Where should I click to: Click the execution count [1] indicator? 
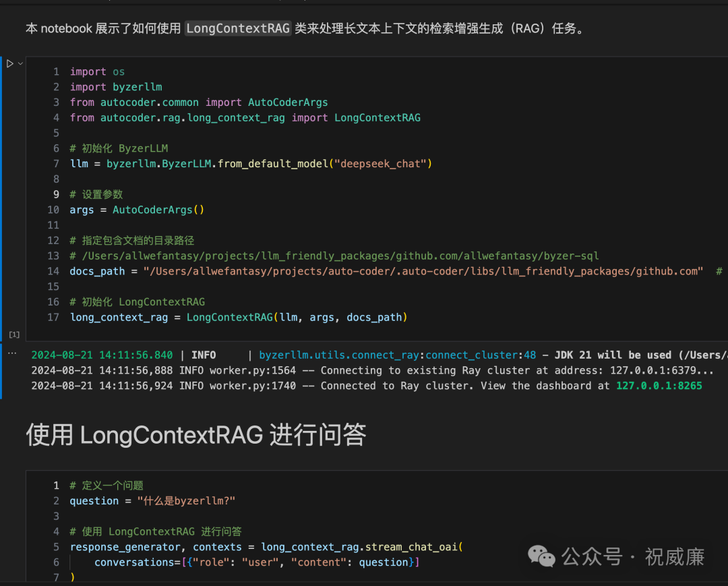tap(14, 334)
